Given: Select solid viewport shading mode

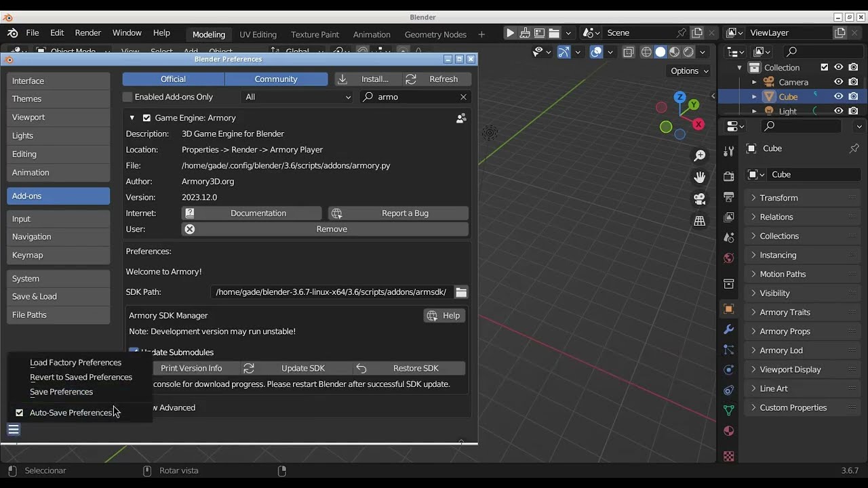Looking at the screenshot, I should click(660, 52).
